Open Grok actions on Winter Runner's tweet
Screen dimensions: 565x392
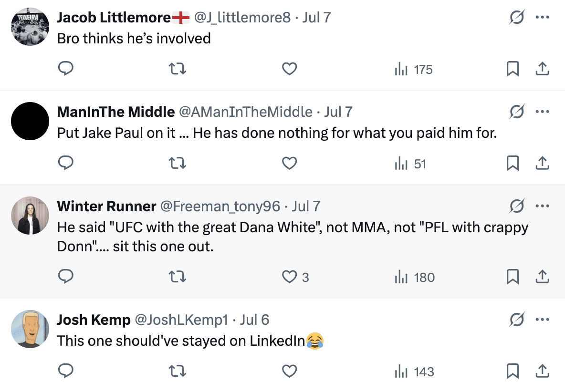click(516, 206)
